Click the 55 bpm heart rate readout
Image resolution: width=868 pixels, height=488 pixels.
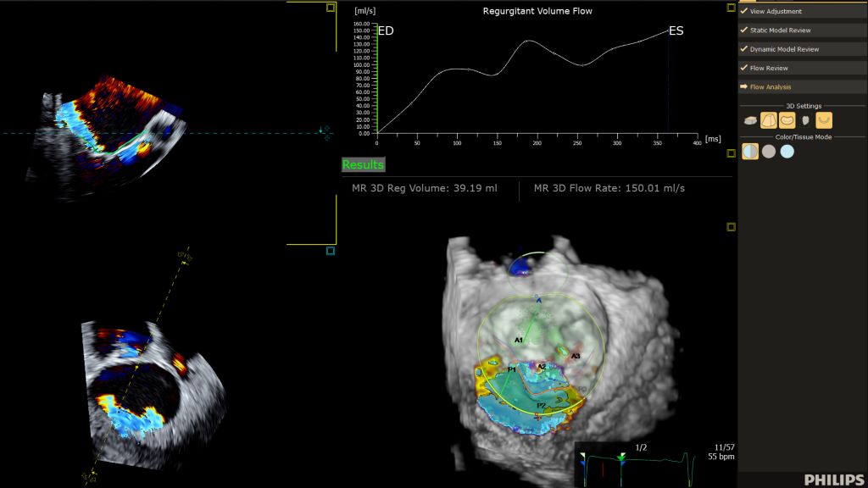(721, 457)
